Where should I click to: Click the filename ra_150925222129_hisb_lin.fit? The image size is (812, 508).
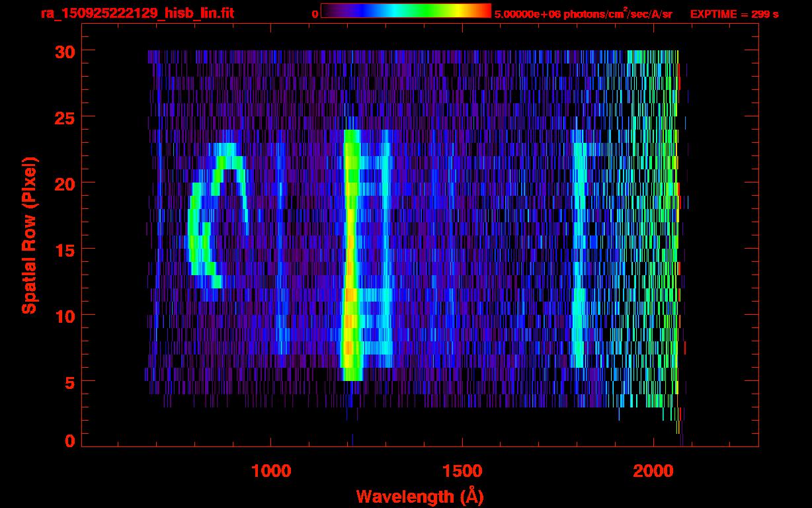137,13
